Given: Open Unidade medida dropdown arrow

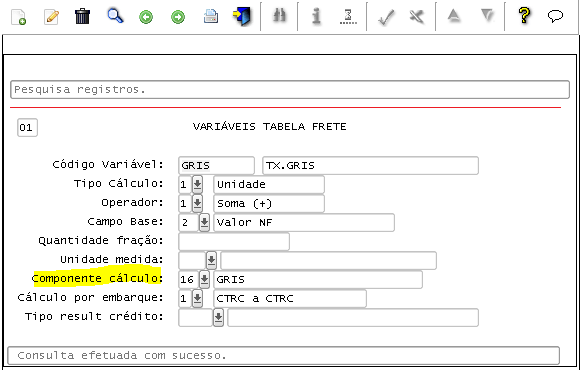Looking at the screenshot, I should [x=211, y=260].
